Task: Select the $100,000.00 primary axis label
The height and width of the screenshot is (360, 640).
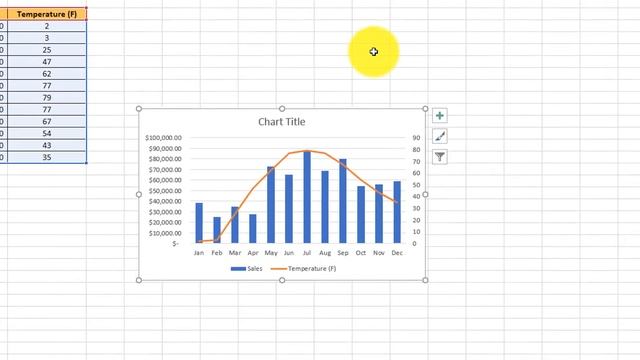Action: 163,138
